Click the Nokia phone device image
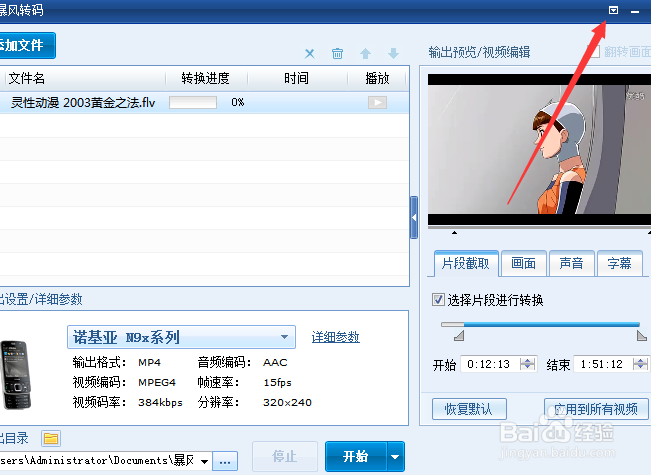This screenshot has width=651, height=475. click(16, 375)
